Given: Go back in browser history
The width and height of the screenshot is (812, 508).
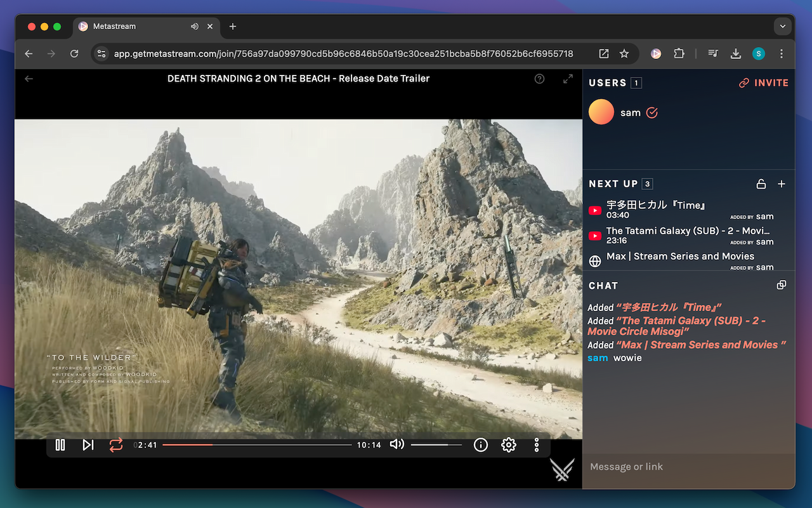Looking at the screenshot, I should click(29, 54).
